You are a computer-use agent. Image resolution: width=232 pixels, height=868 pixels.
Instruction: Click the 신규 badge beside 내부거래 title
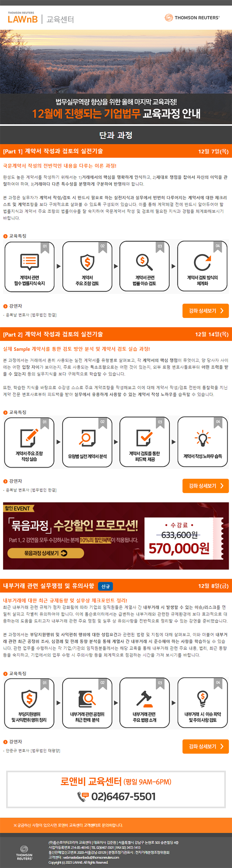click(x=105, y=586)
